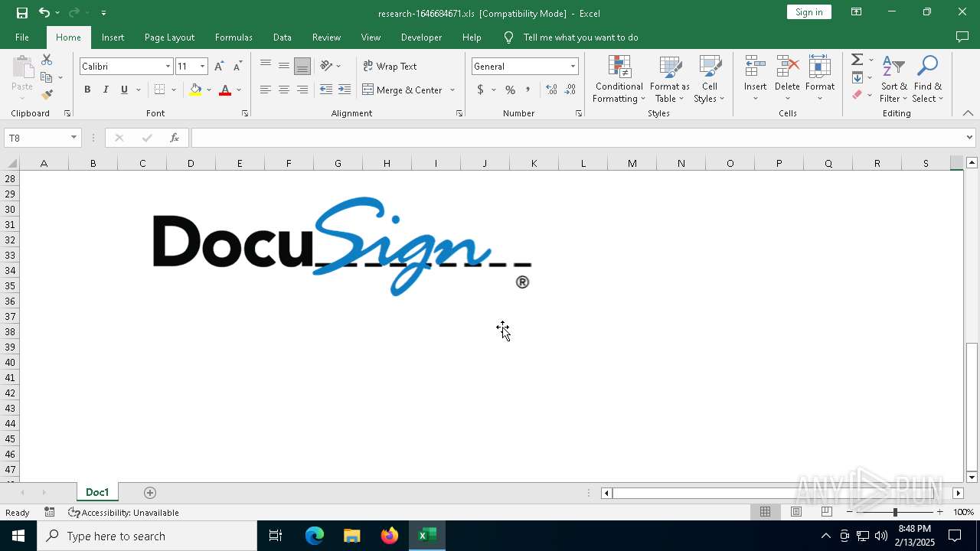
Task: Expand the fill color options arrow
Action: 209,90
